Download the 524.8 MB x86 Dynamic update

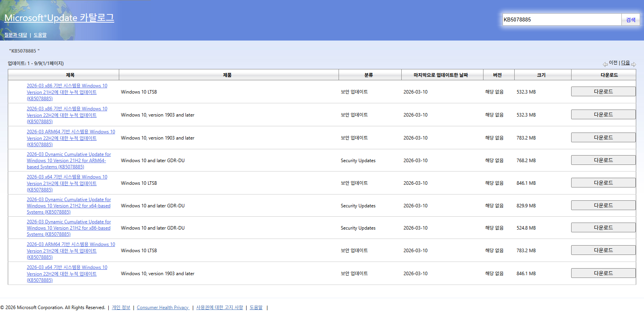603,228
